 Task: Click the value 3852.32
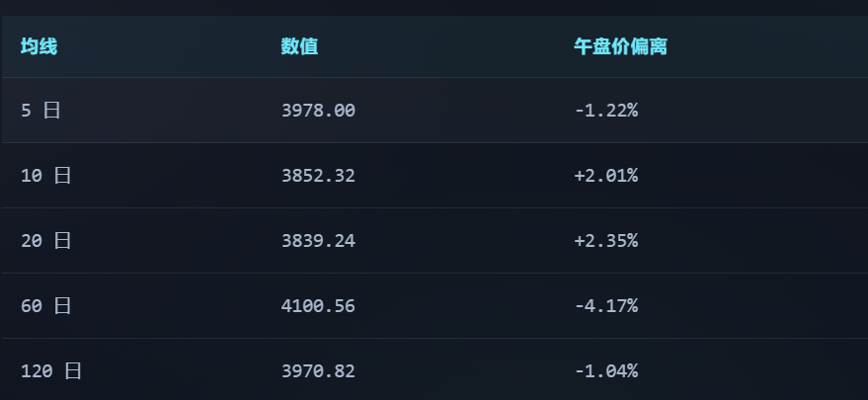point(318,176)
